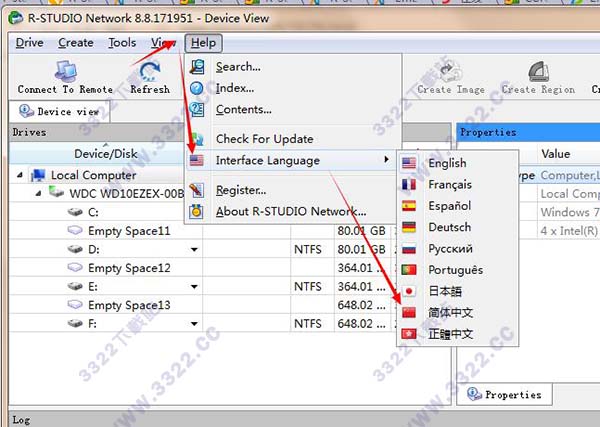Select 简体中文 language option
Screen dimensions: 600x427
click(x=458, y=313)
